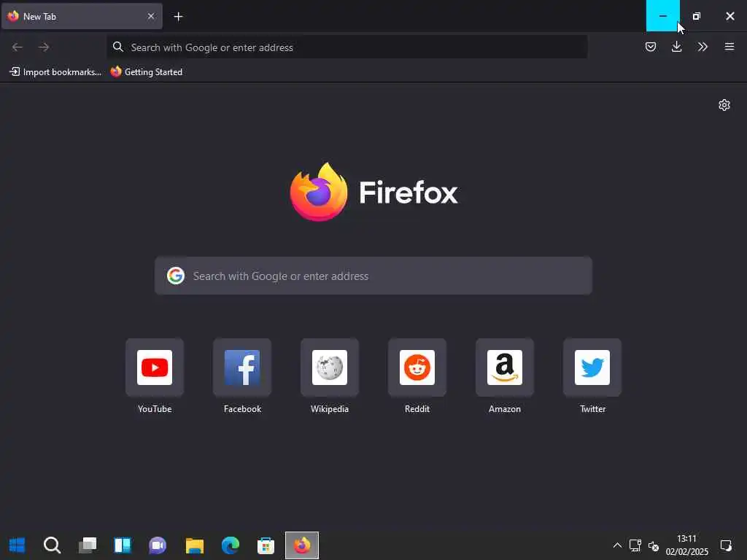The height and width of the screenshot is (560, 747).
Task: Open the Firefox hamburger application menu
Action: pos(729,47)
